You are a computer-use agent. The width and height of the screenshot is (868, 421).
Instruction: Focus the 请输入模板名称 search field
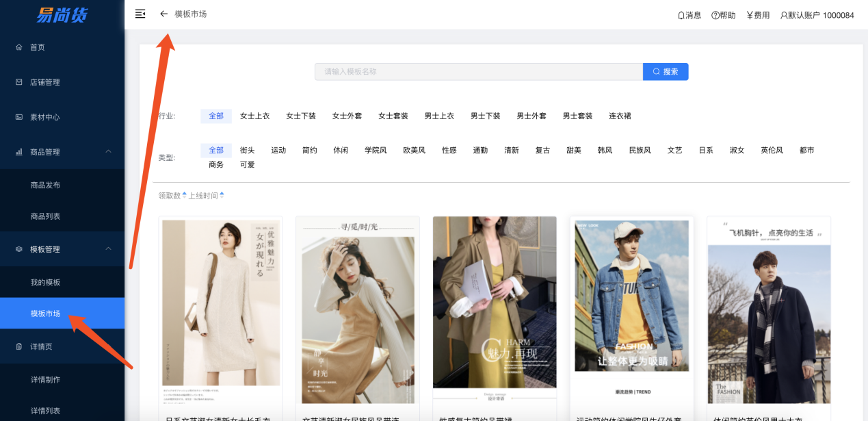(479, 72)
